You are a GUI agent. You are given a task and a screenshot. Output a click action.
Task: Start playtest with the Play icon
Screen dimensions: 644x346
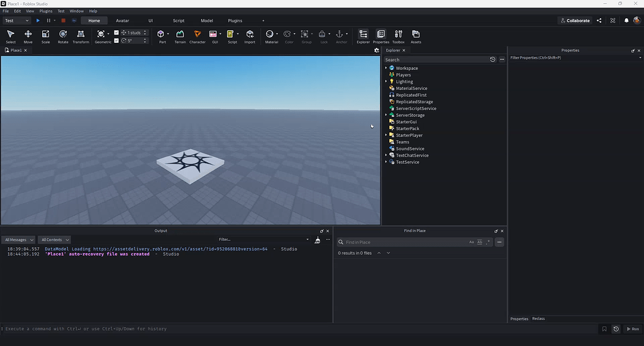(38, 21)
